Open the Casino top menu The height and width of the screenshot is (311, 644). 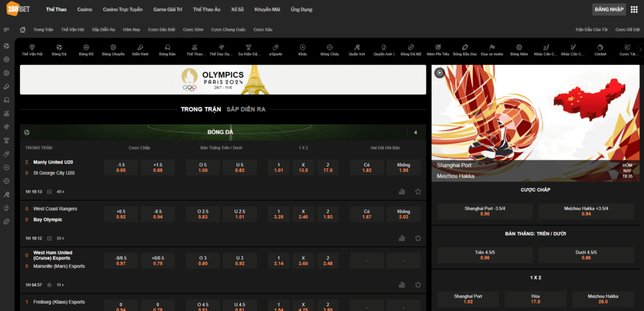tap(85, 9)
